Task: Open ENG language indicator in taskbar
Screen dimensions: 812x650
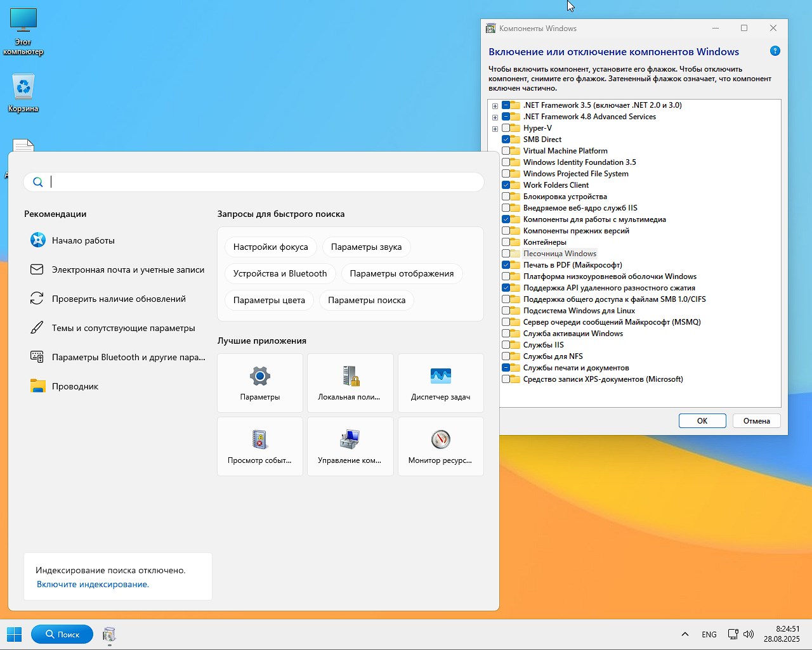Action: pyautogui.click(x=709, y=634)
